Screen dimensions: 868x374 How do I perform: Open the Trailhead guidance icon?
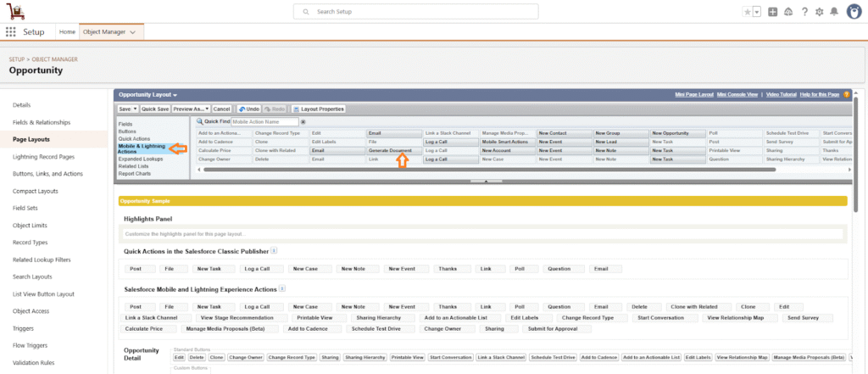[788, 12]
